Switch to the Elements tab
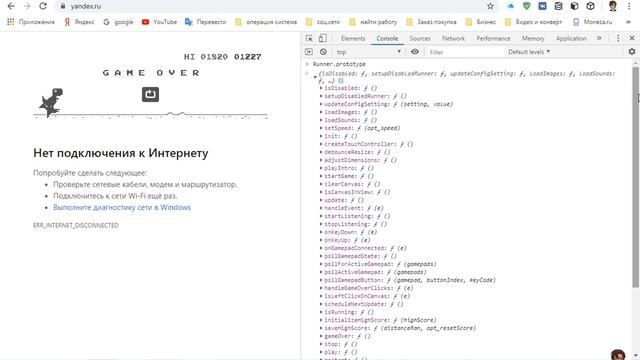The image size is (640, 360). click(x=353, y=38)
